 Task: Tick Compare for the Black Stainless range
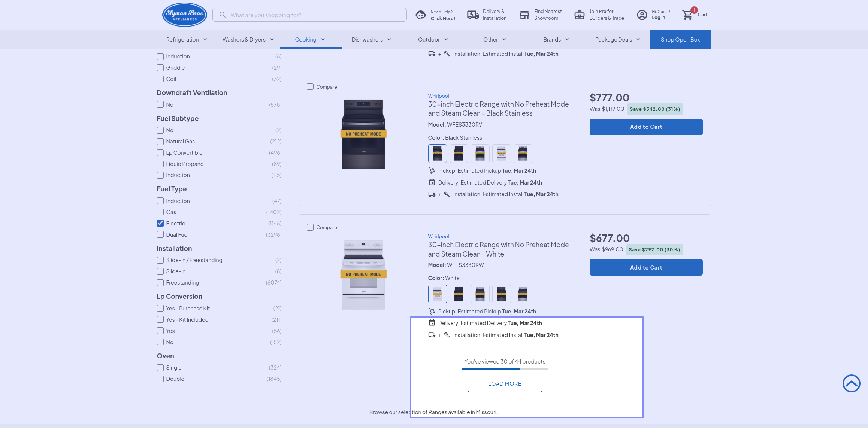point(310,87)
